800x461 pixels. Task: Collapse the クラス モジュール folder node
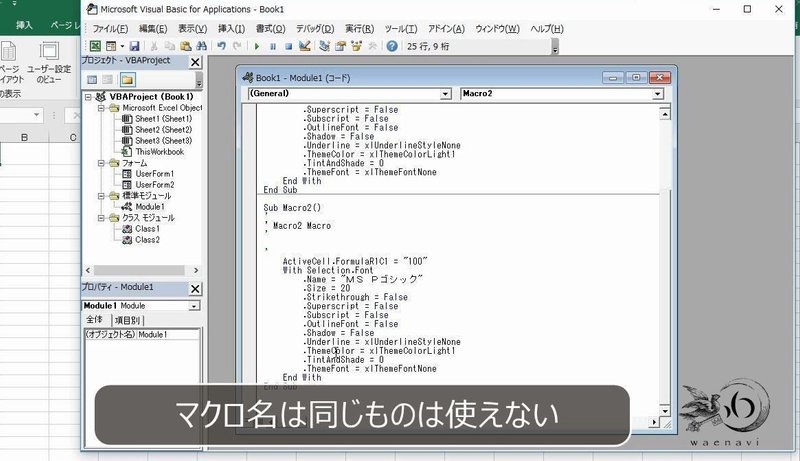[102, 218]
